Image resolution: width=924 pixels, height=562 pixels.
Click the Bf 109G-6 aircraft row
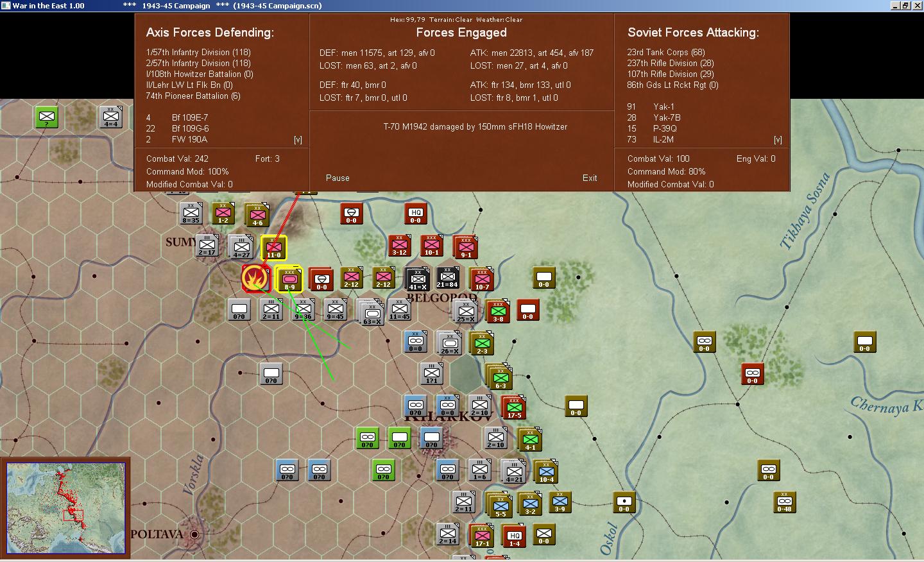coord(178,128)
